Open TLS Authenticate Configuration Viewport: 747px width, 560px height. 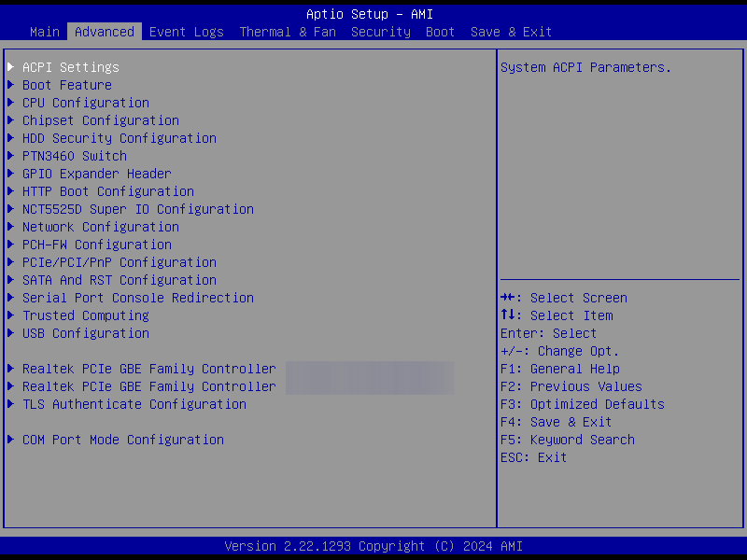134,404
